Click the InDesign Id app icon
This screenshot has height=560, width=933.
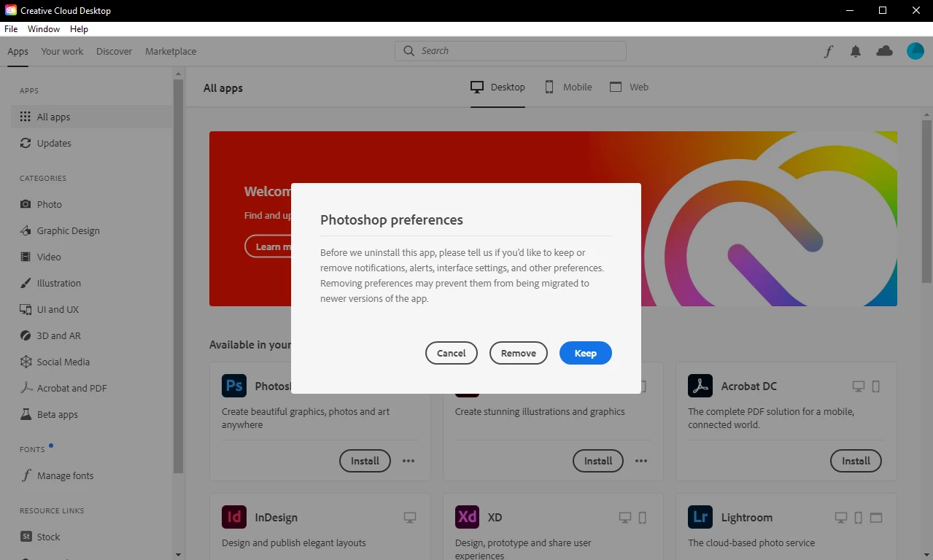point(234,517)
